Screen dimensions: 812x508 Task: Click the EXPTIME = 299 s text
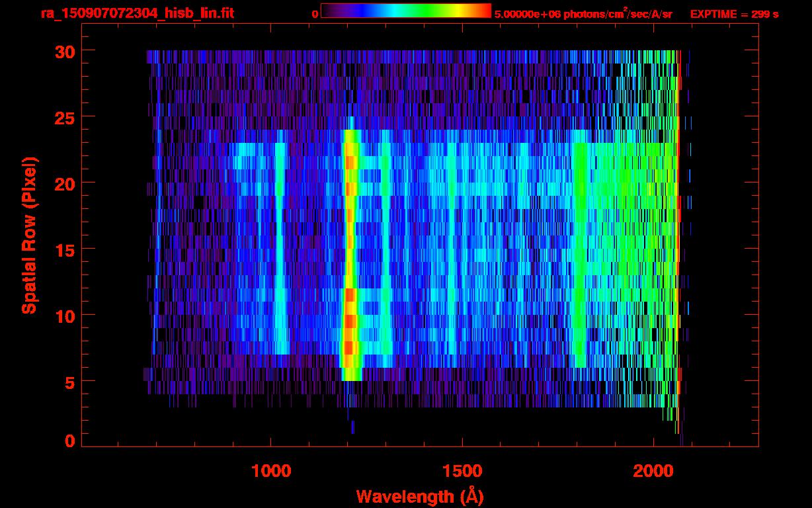tap(734, 14)
